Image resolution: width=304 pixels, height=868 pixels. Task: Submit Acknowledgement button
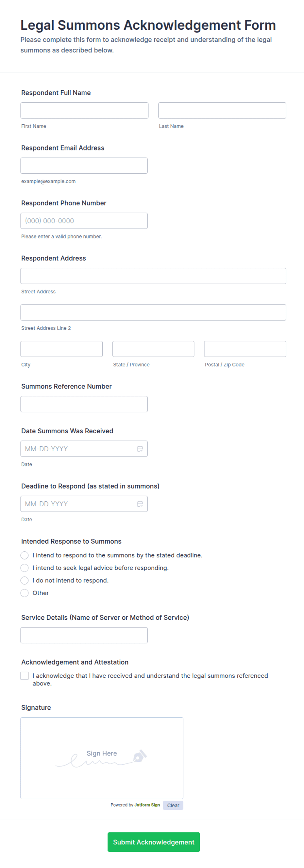coord(154,842)
